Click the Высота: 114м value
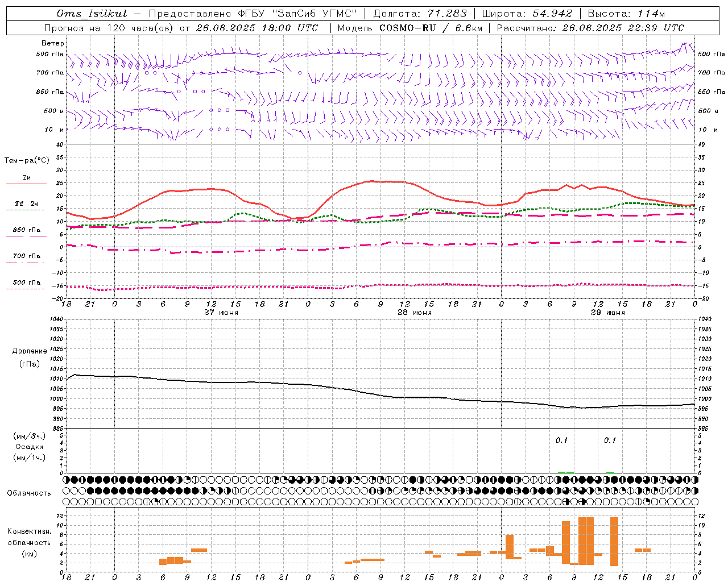 pos(626,13)
